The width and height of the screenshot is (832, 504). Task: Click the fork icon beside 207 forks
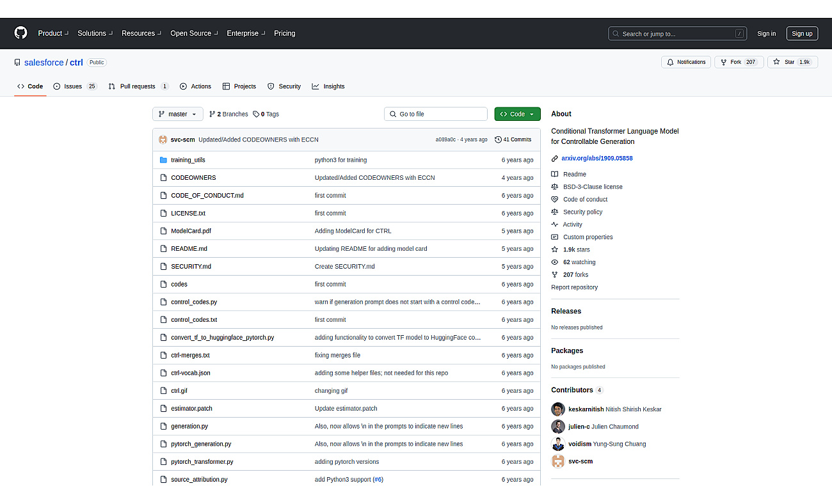555,275
